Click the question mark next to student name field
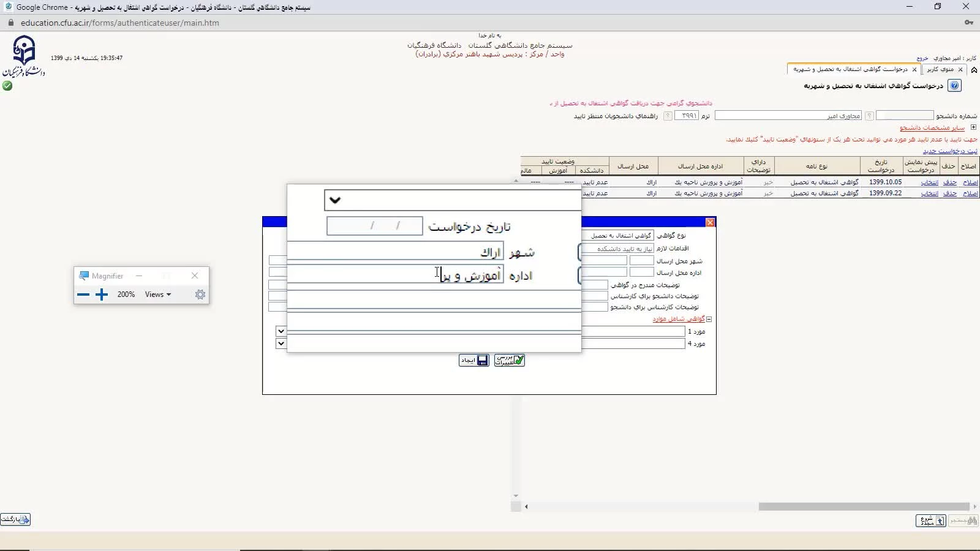The width and height of the screenshot is (980, 551). [x=869, y=116]
